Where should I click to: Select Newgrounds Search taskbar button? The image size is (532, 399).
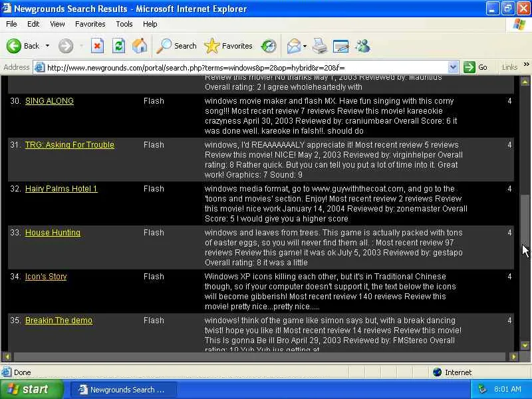(x=124, y=390)
